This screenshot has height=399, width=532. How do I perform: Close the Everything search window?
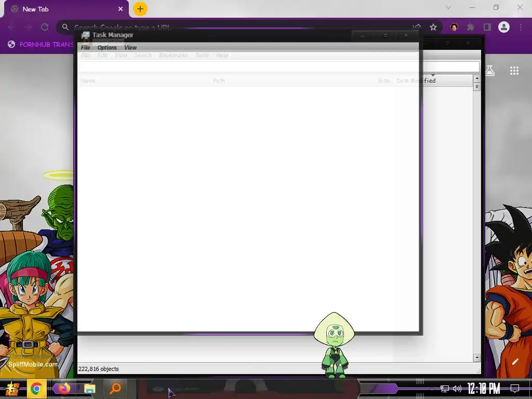(x=468, y=43)
